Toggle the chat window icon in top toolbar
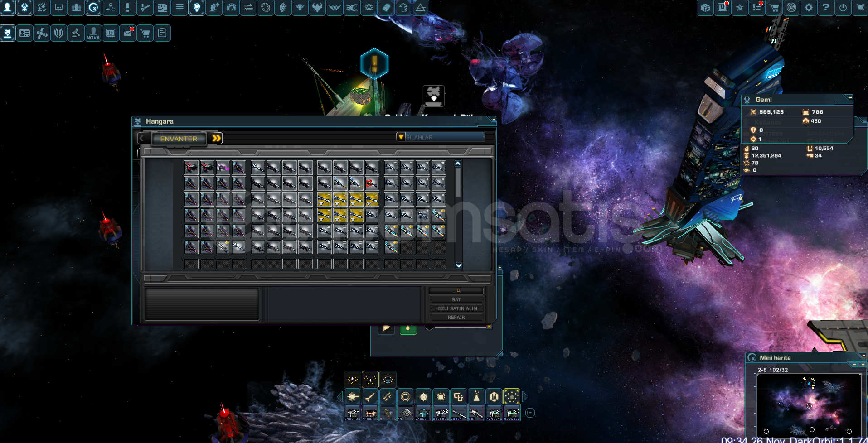Viewport: 868px width, 443px height. coord(59,8)
